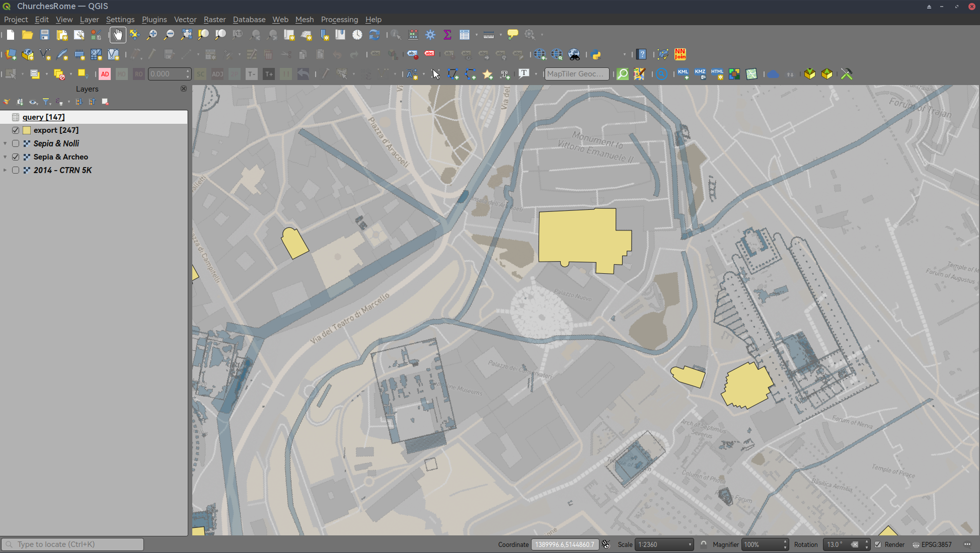Select the Pan Map hand tool
Image resolution: width=980 pixels, height=553 pixels.
point(118,35)
